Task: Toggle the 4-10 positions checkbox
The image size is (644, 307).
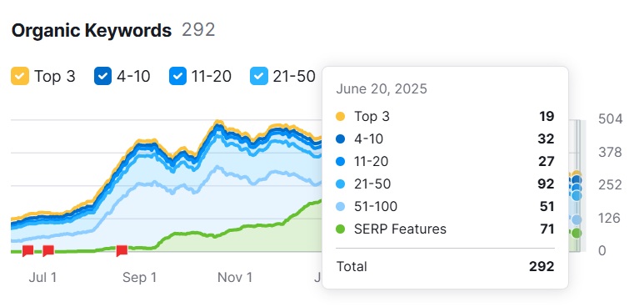Action: click(x=103, y=76)
